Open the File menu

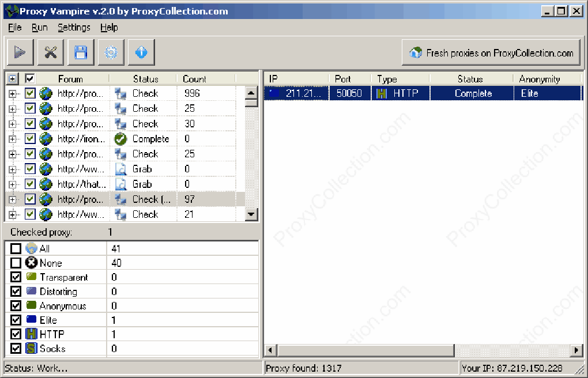click(x=15, y=28)
